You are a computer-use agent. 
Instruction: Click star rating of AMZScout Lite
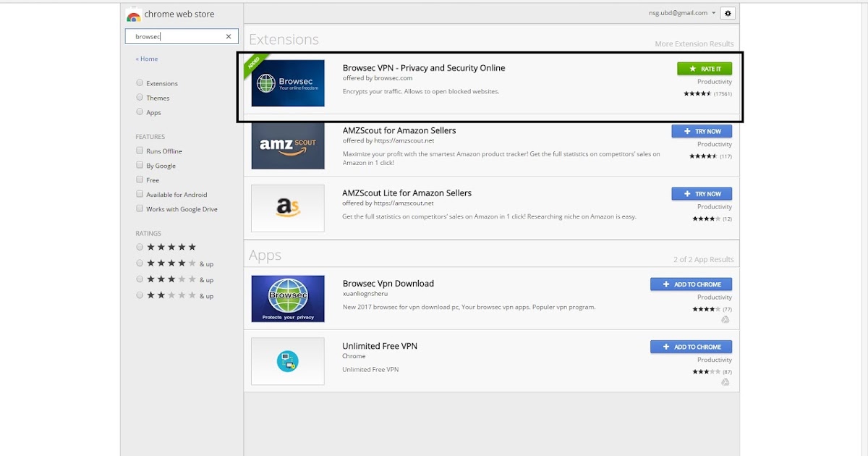(705, 219)
